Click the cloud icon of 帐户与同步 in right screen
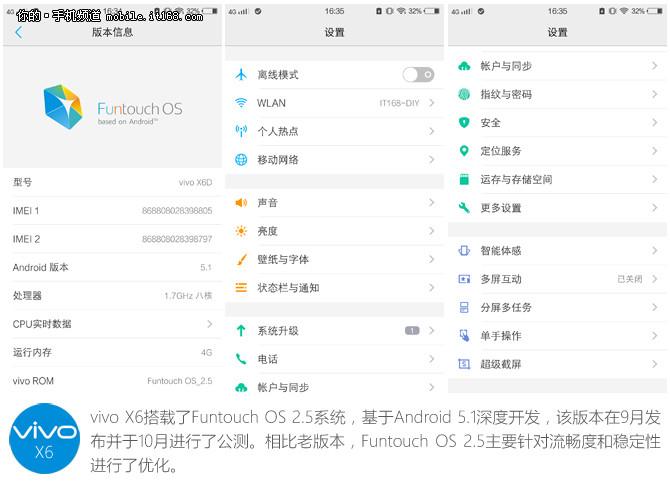This screenshot has height=491, width=670. [x=464, y=66]
